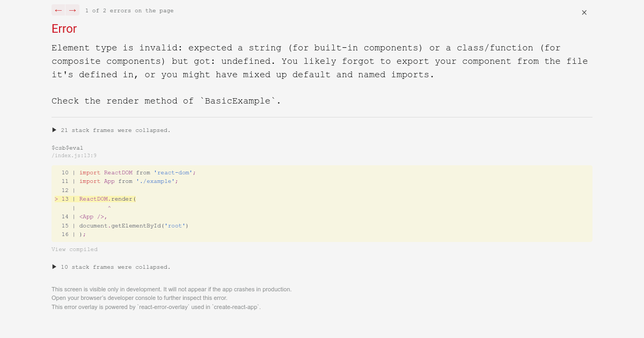Screen dimensions: 644x338
Task: Open the View compiled source link
Action: click(x=75, y=249)
